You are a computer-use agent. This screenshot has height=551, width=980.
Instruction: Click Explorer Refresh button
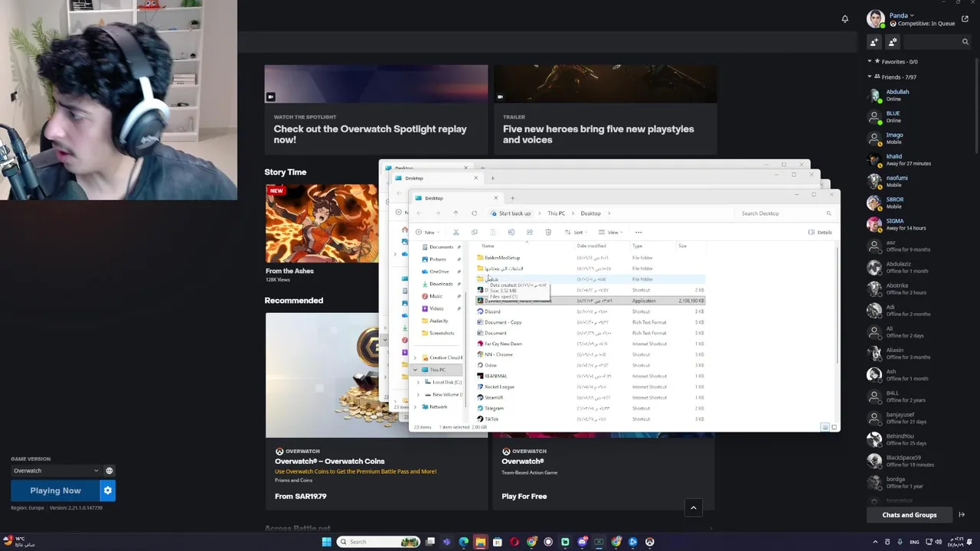[x=475, y=214]
